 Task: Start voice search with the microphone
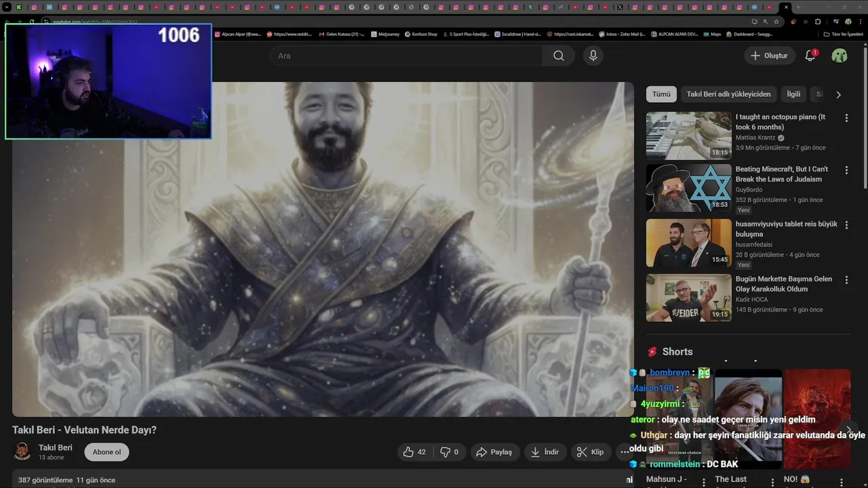593,56
